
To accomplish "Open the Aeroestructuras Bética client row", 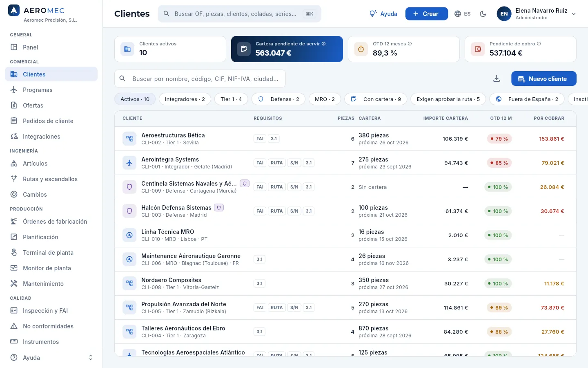I will [345, 139].
